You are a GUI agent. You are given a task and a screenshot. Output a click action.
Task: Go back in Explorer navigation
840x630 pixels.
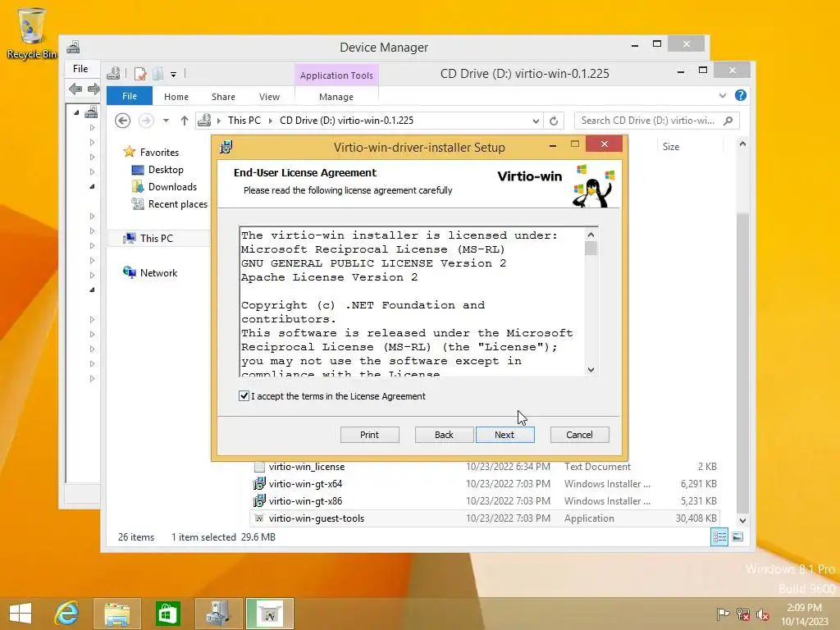123,121
